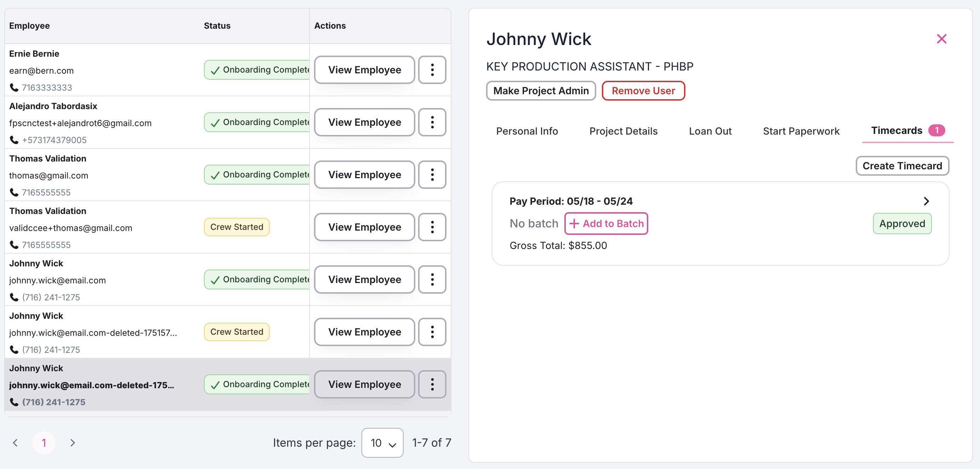Add the timecard to a batch
Viewport: 980px width, 469px height.
point(606,224)
